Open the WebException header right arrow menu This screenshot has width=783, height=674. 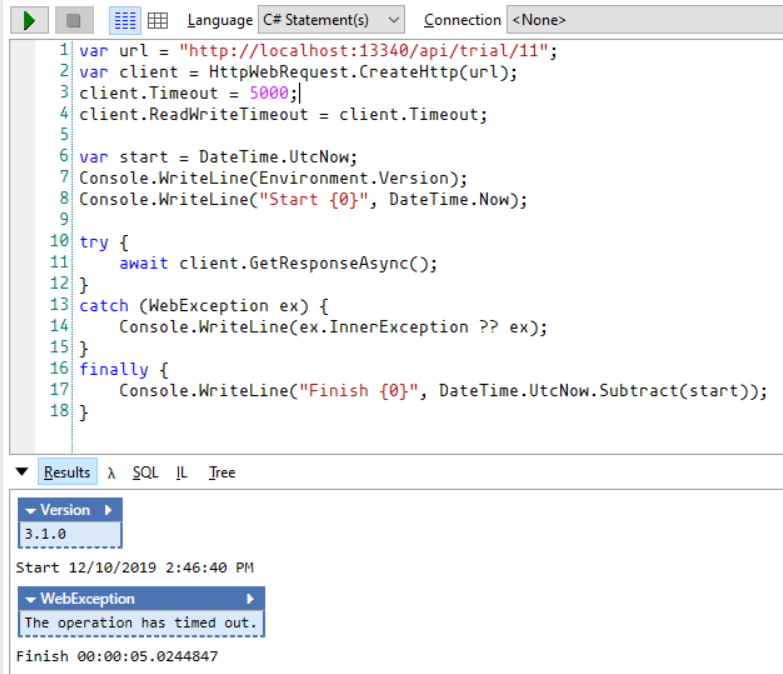pyautogui.click(x=251, y=599)
